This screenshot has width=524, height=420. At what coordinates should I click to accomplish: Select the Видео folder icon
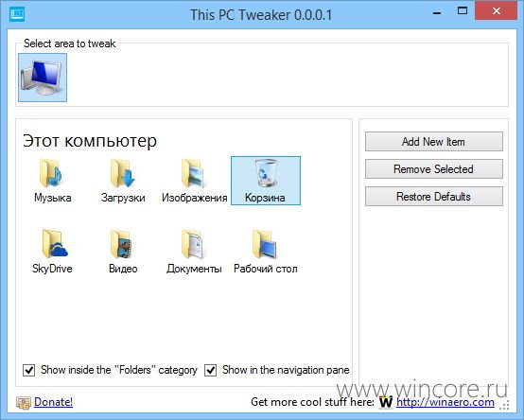click(x=122, y=244)
